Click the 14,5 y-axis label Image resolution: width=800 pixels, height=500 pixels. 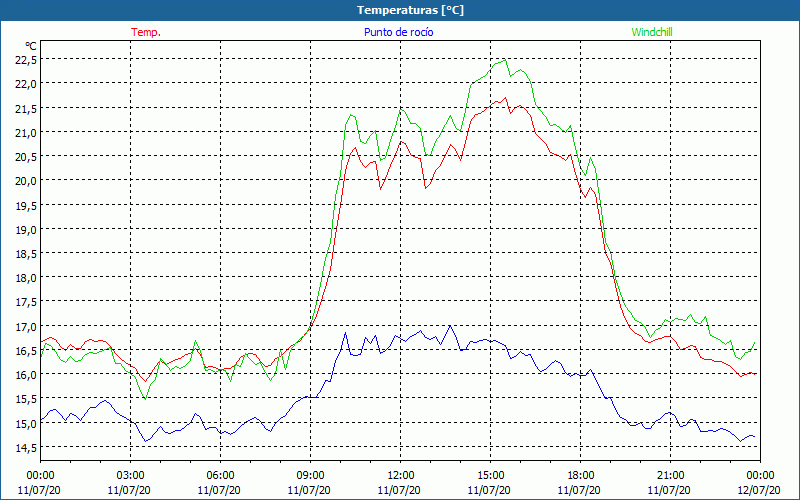coord(26,448)
